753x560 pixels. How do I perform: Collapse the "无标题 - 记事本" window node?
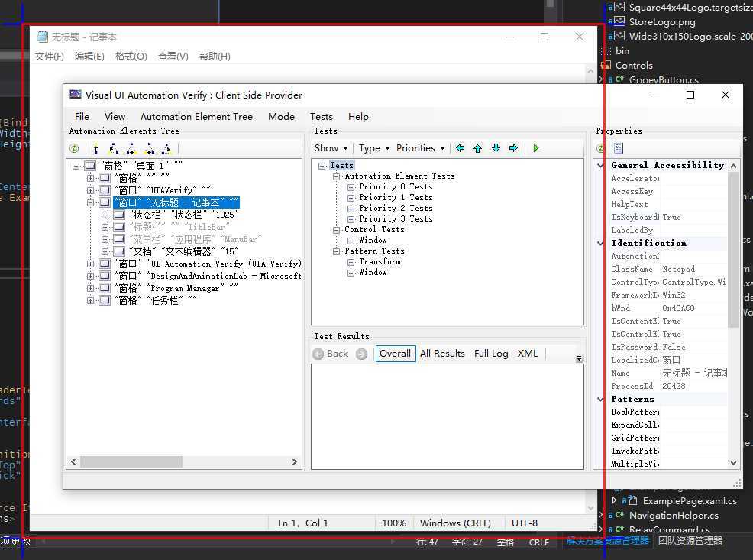tap(90, 202)
